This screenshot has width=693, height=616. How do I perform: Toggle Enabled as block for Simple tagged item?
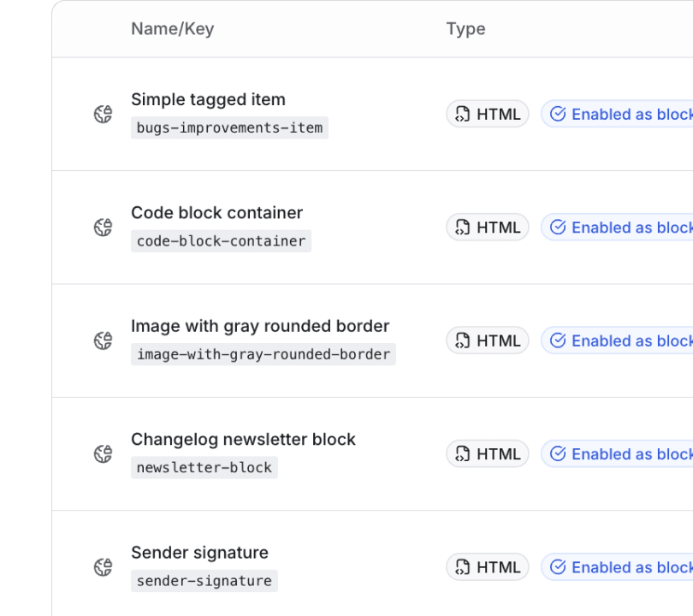pos(625,113)
